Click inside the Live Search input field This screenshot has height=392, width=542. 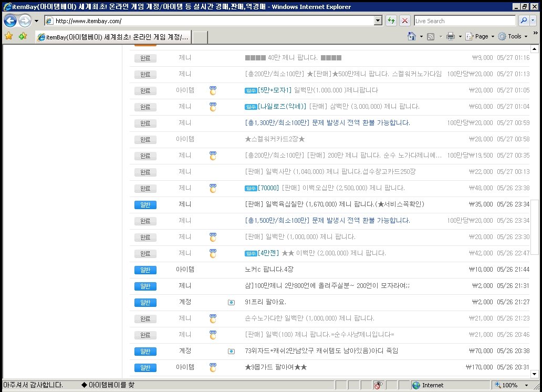pyautogui.click(x=465, y=20)
